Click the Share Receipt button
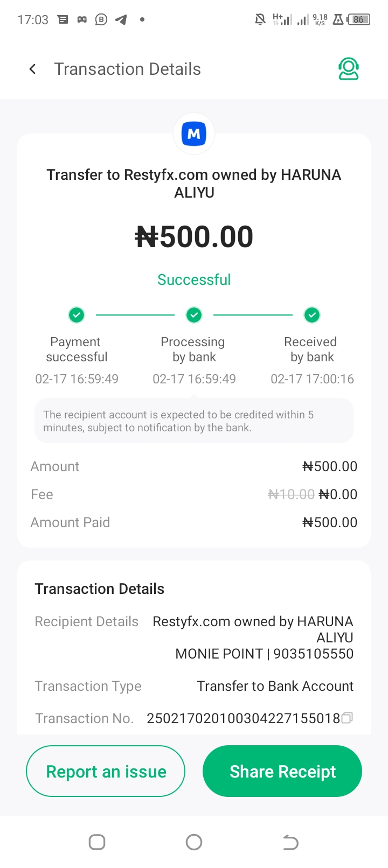 [x=282, y=771]
